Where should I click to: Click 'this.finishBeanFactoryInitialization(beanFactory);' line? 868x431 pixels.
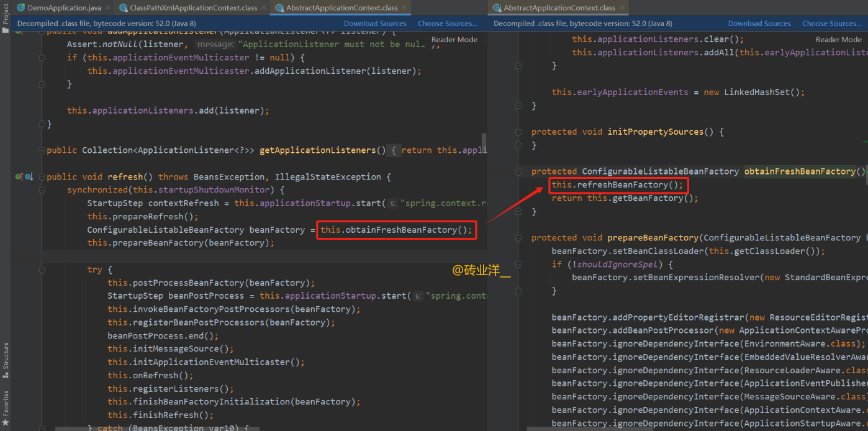click(234, 402)
